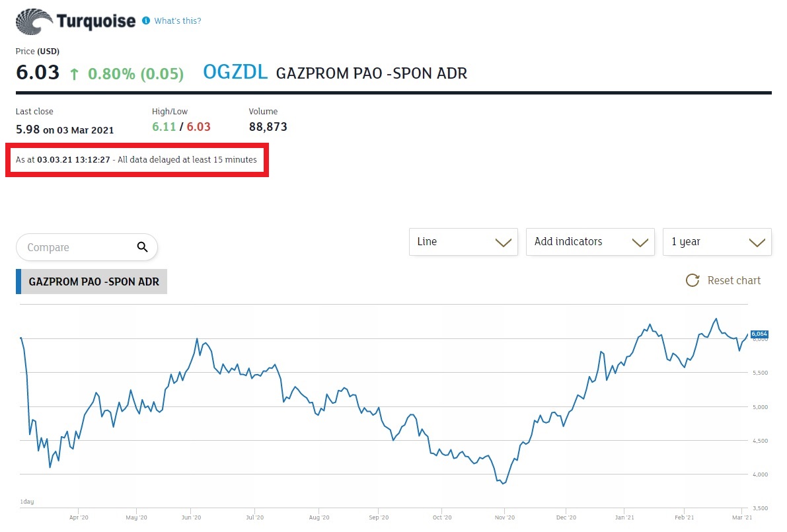
Task: Click the low value 6.03 in red
Action: click(199, 127)
